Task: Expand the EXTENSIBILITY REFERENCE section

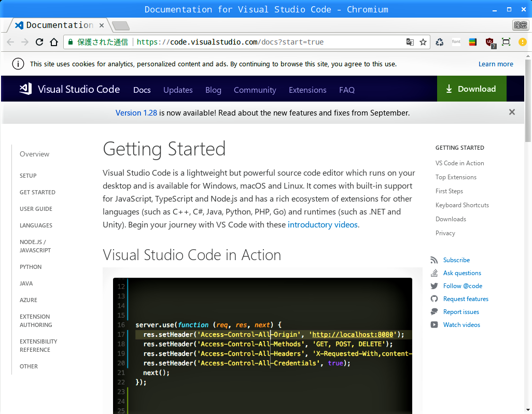Action: 38,346
